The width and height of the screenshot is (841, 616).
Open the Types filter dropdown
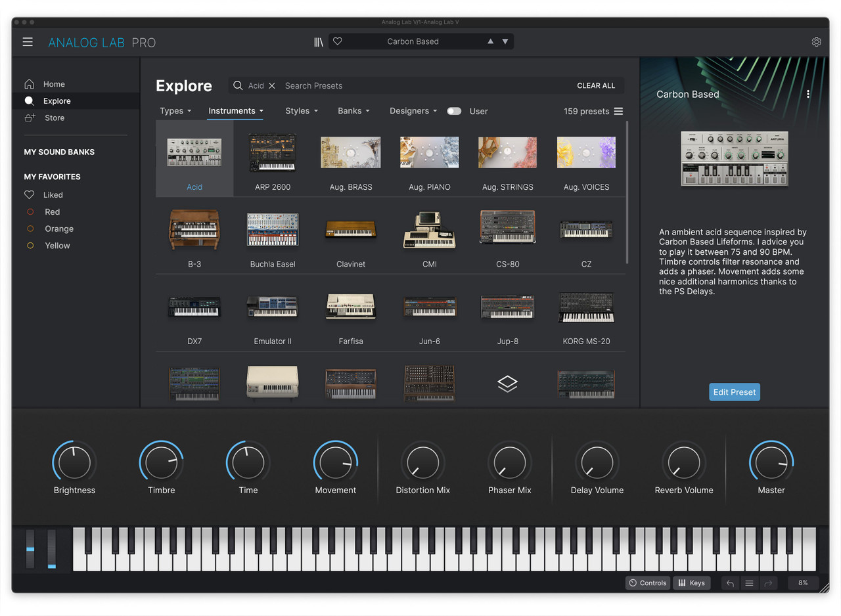point(175,111)
